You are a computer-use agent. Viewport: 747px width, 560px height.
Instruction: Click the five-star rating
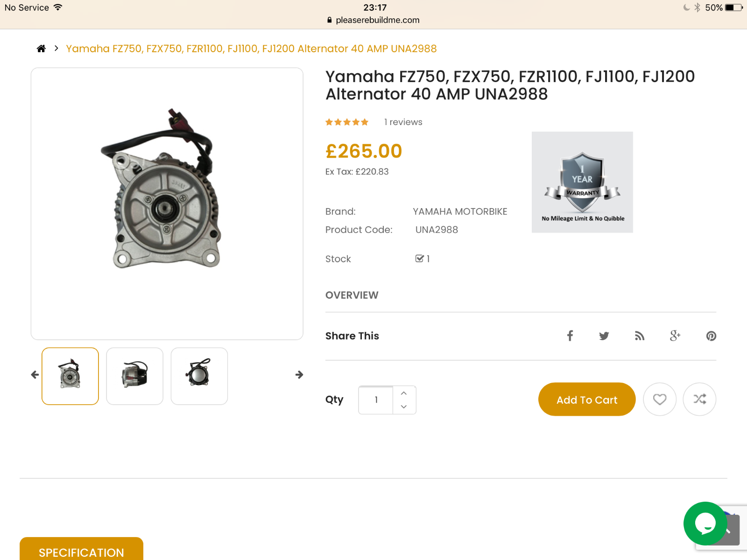[x=347, y=122]
